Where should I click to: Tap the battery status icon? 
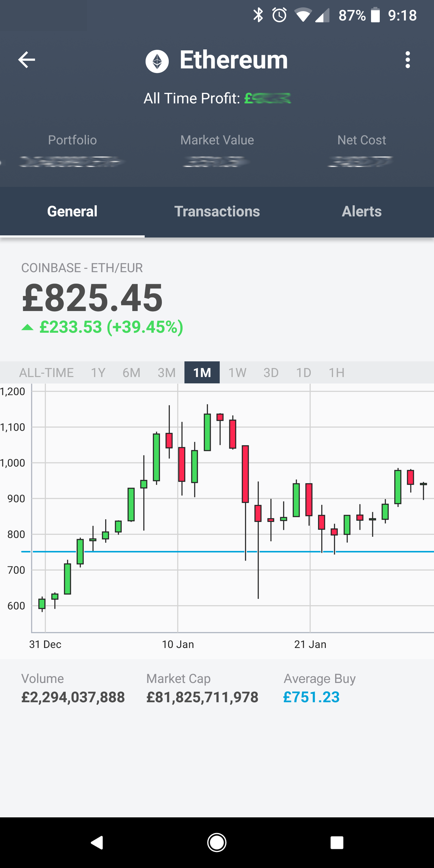pos(375,15)
